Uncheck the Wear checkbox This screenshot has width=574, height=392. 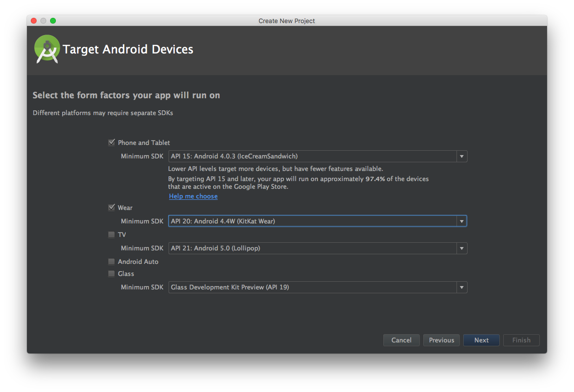coord(112,208)
